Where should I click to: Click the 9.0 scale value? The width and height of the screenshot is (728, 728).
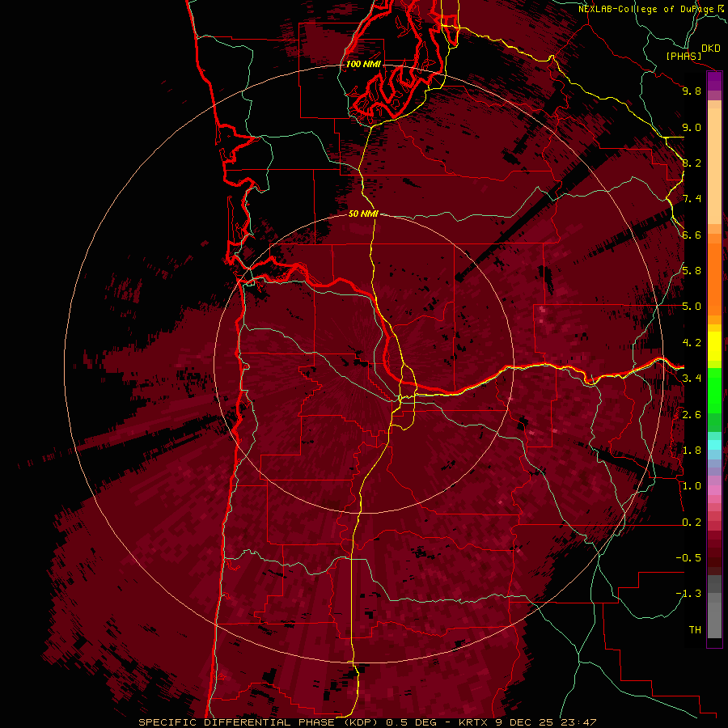point(692,128)
